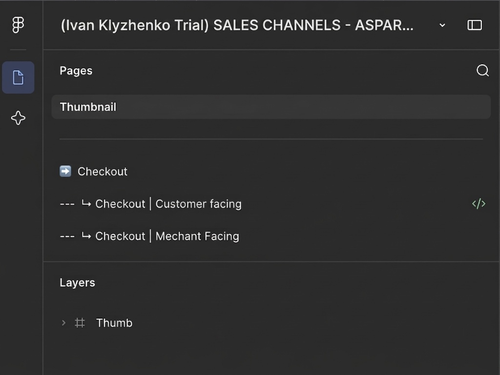Select the File pages sidebar icon

point(18,77)
